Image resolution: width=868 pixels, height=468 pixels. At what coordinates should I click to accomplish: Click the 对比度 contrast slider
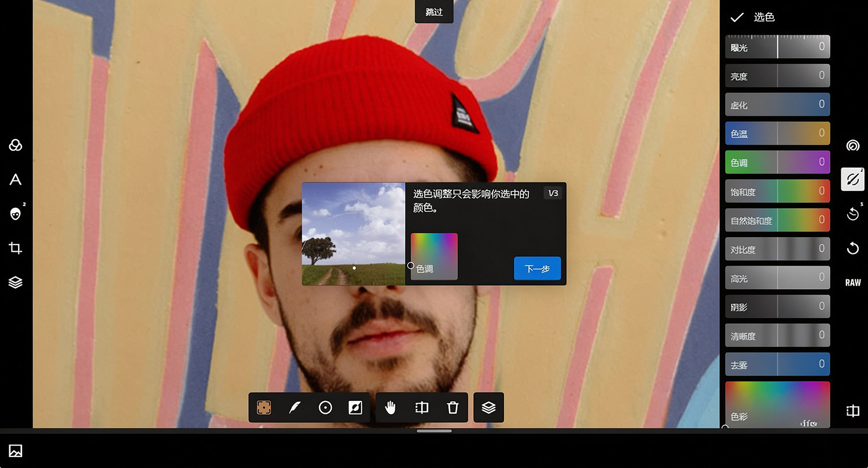pos(778,249)
